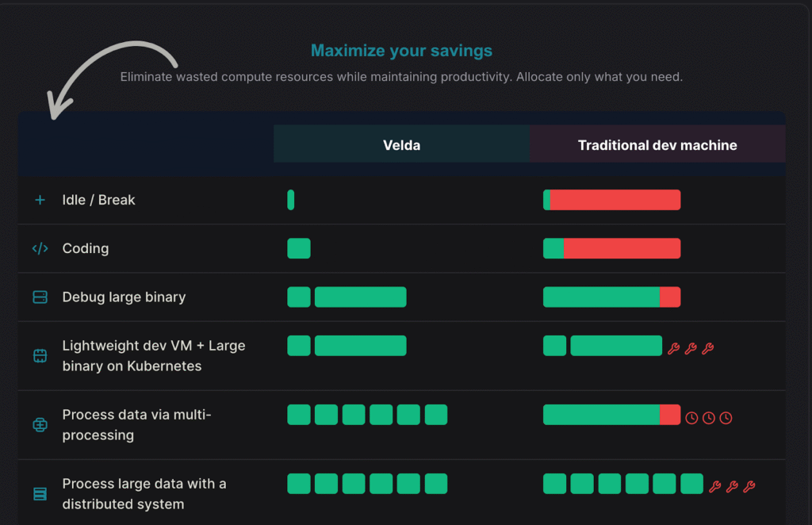
Task: Click the red usage bar in Idle / Break row
Action: point(615,200)
